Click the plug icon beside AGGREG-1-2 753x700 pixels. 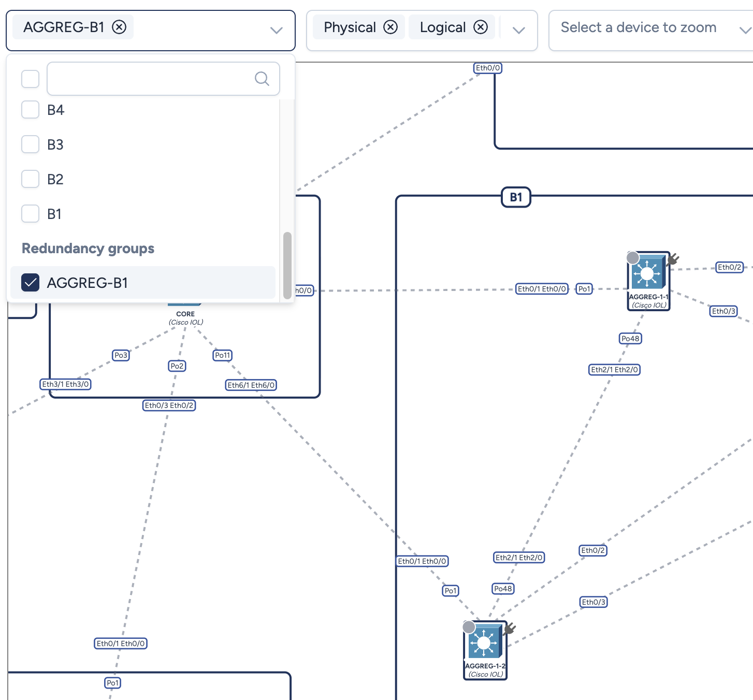[x=510, y=628]
